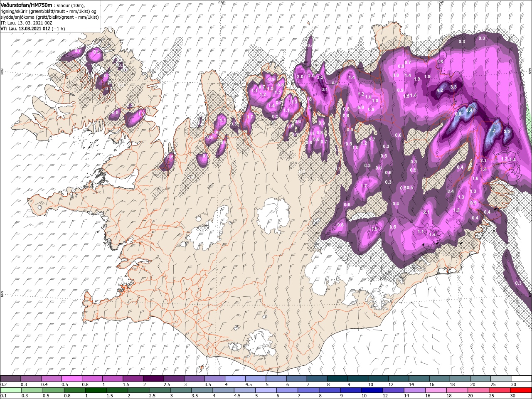
Task: Click the 3.1 precipitation value on the map
Action: point(325,89)
